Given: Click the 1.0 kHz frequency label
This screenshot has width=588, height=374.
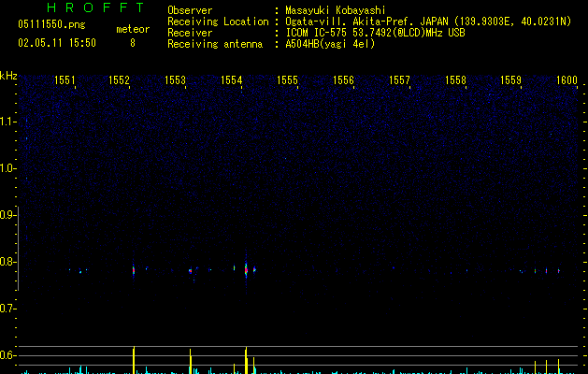Looking at the screenshot, I should coord(7,168).
